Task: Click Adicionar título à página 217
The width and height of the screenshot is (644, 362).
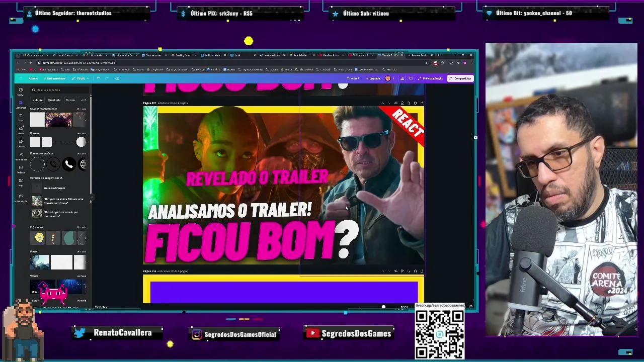Action: pos(173,103)
